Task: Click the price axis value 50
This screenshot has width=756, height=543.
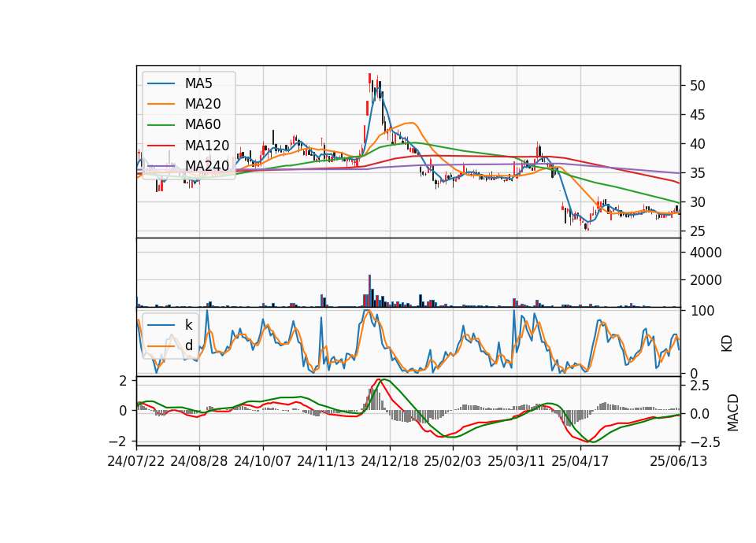Action: 697,86
